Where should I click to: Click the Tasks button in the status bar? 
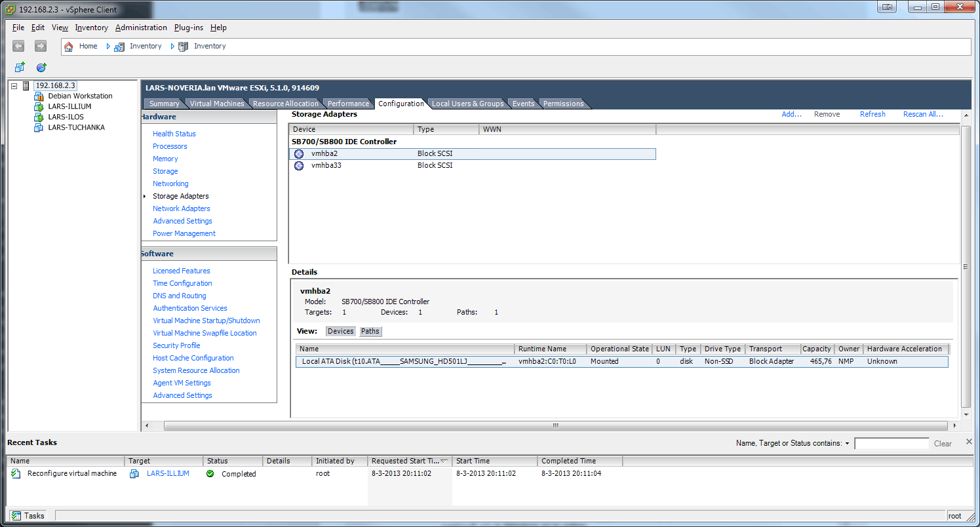[x=28, y=516]
